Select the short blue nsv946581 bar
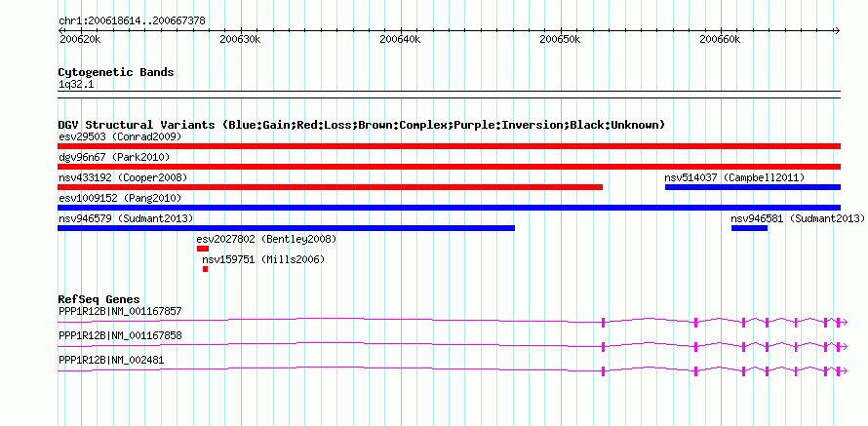 (749, 228)
